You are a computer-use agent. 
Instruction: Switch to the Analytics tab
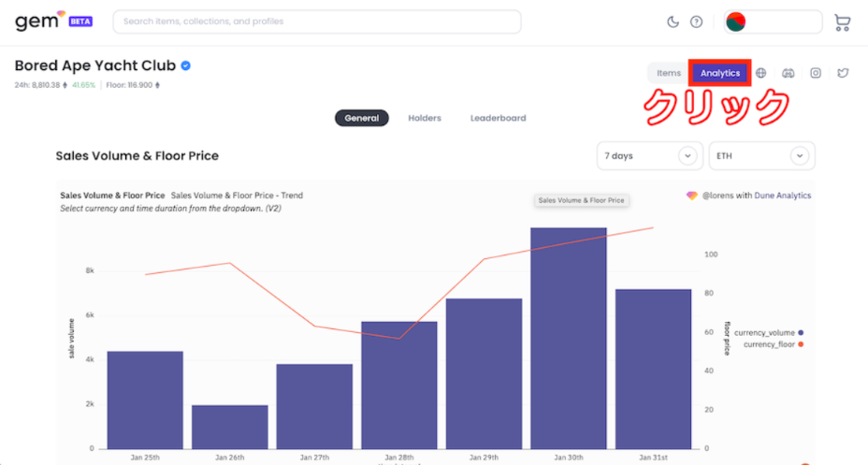click(719, 73)
